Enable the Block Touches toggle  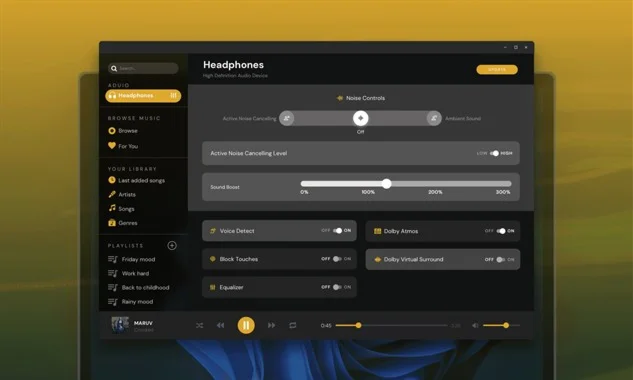[337, 259]
